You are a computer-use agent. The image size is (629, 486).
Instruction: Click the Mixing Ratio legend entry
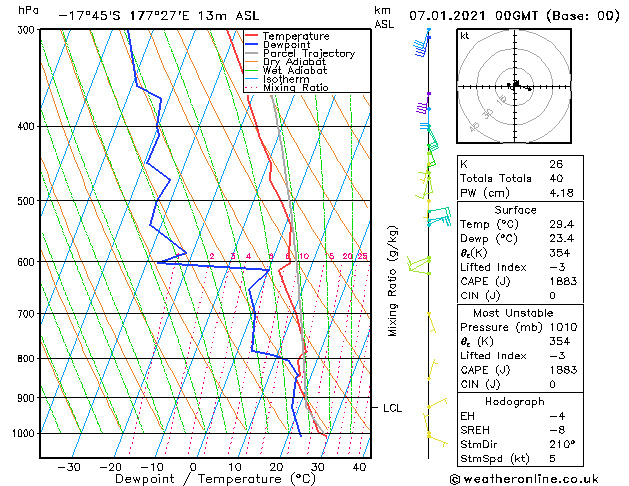[296, 87]
